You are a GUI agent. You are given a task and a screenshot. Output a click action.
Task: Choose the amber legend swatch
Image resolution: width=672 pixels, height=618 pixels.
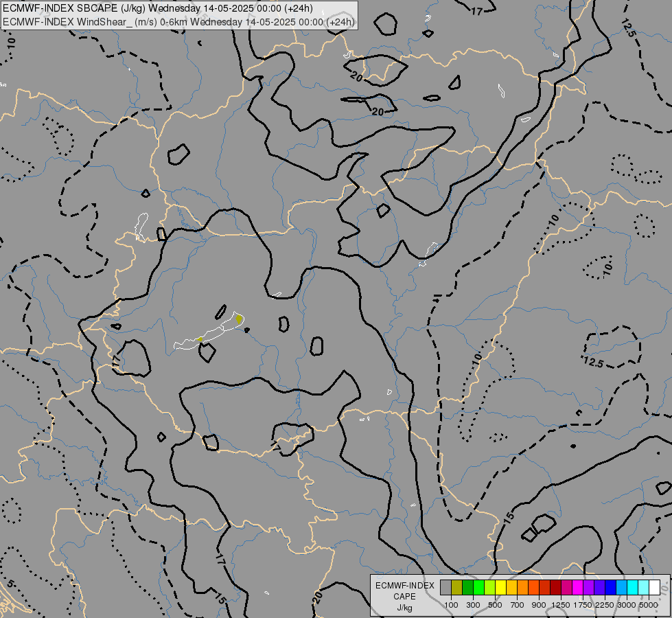pos(511,588)
